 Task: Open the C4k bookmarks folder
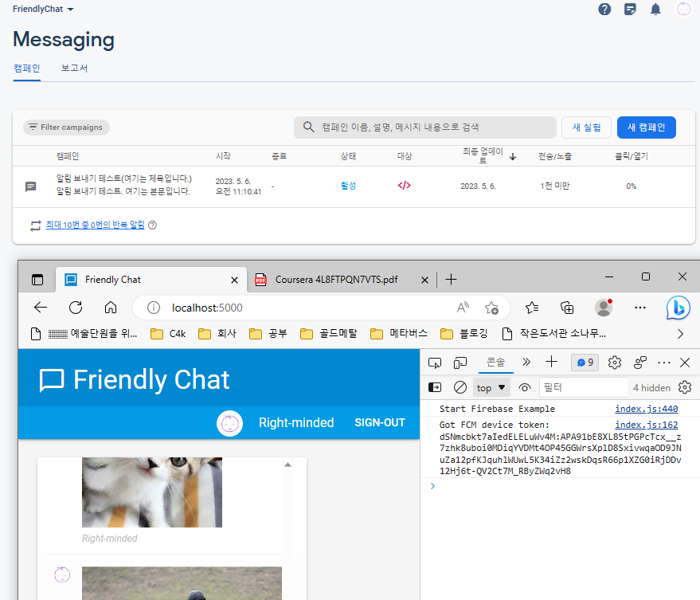[168, 333]
